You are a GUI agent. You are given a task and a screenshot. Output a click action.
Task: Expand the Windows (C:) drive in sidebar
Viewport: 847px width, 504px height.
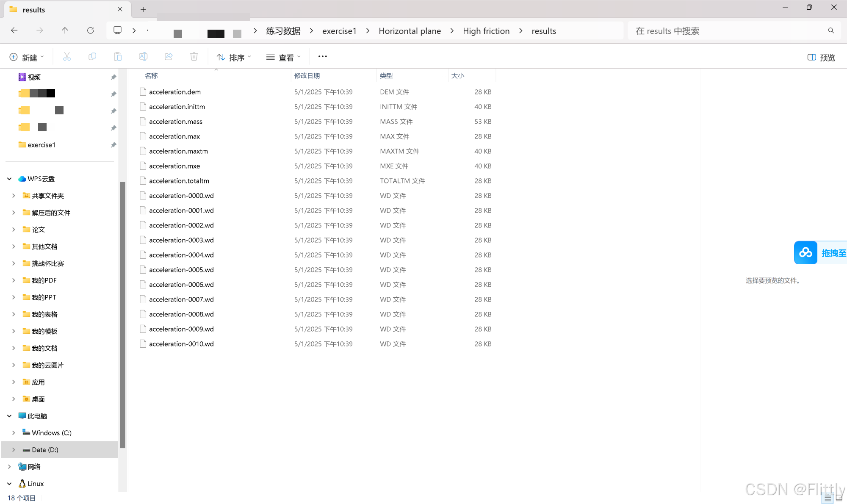(14, 432)
